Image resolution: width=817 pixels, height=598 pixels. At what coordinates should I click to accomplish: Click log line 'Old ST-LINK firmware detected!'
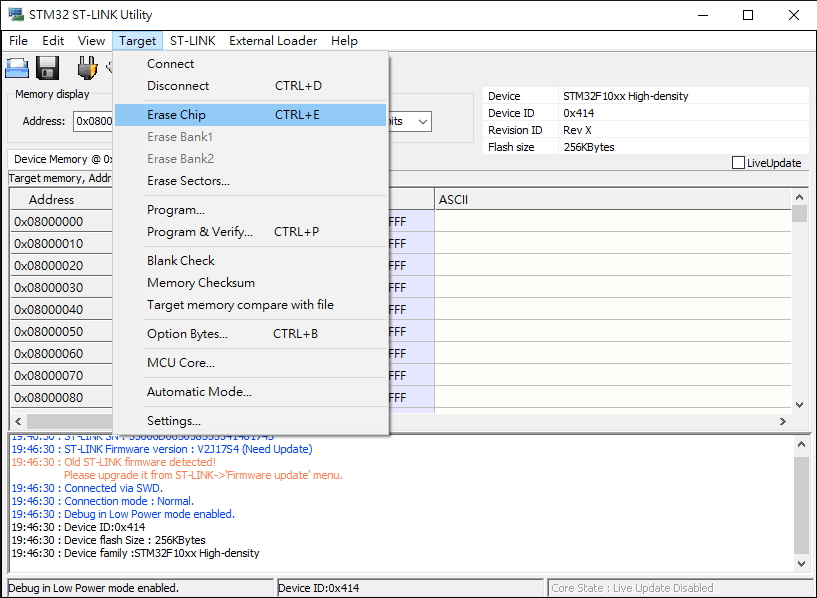pos(114,463)
